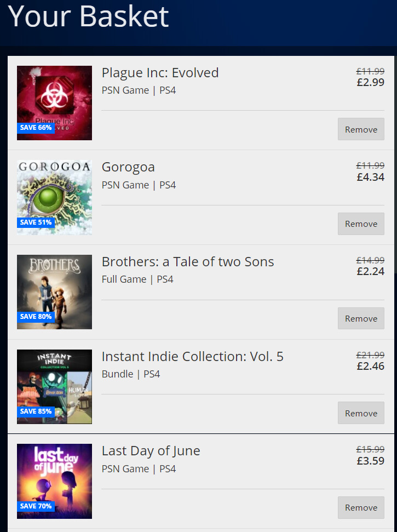Click the SAVE 51% badge on Gorogoa
This screenshot has width=397, height=532.
[36, 222]
